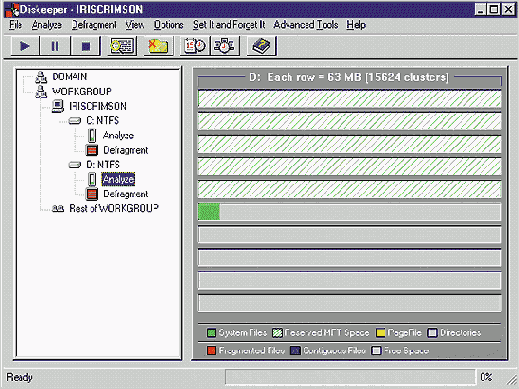Click the Directories legend swatch
The image size is (519, 389).
click(x=432, y=333)
